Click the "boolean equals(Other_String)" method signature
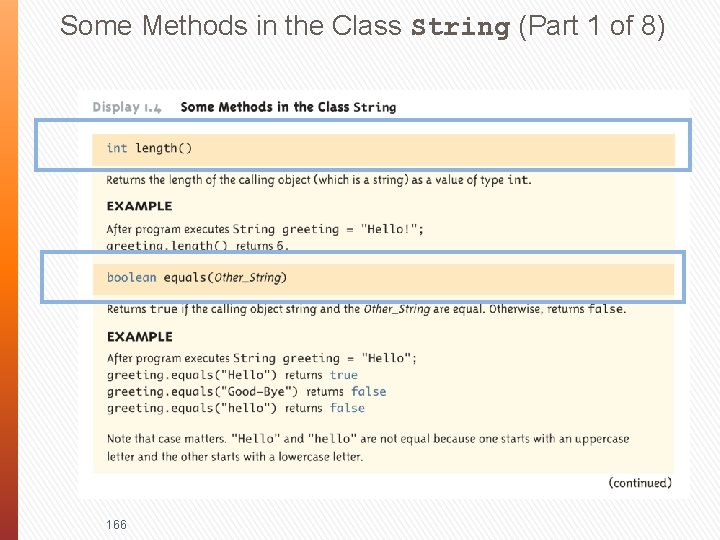Viewport: 720px width, 540px height. 196,277
